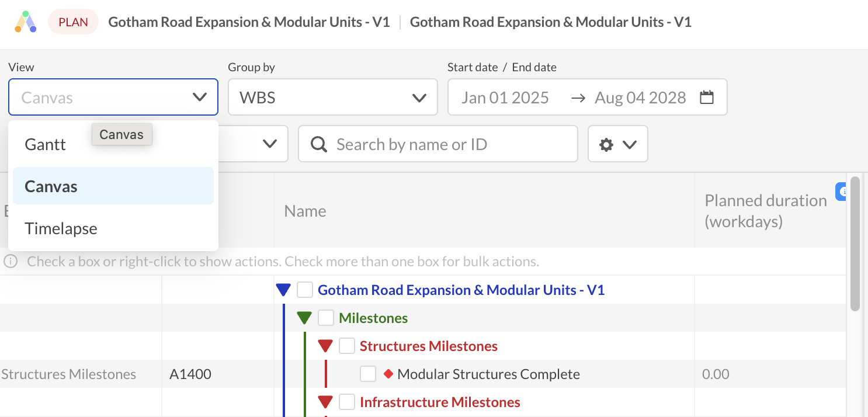Collapse the green Milestones triangle

click(x=304, y=318)
